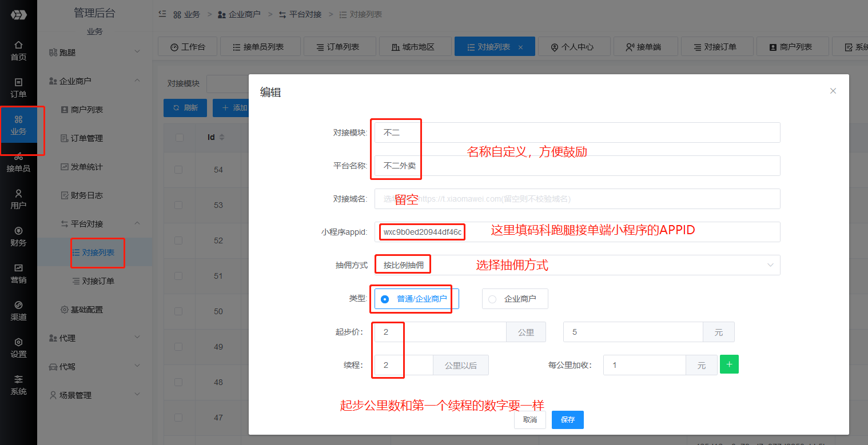The image size is (868, 445).
Task: Click the 保存 save button
Action: [568, 420]
